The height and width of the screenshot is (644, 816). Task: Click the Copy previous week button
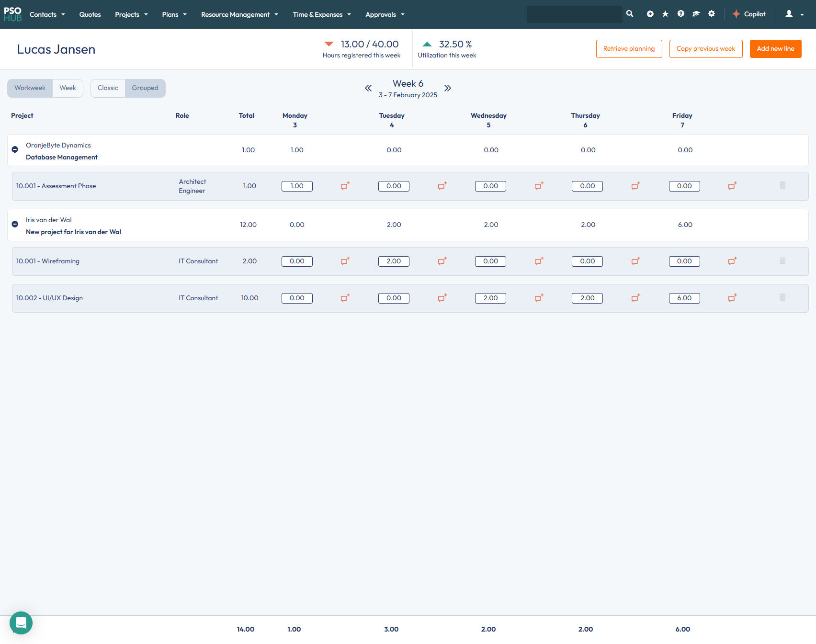(705, 49)
